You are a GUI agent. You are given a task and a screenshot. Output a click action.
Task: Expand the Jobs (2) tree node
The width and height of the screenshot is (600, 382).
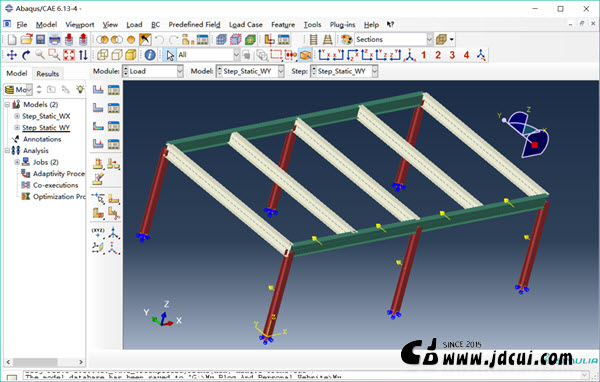pos(17,162)
